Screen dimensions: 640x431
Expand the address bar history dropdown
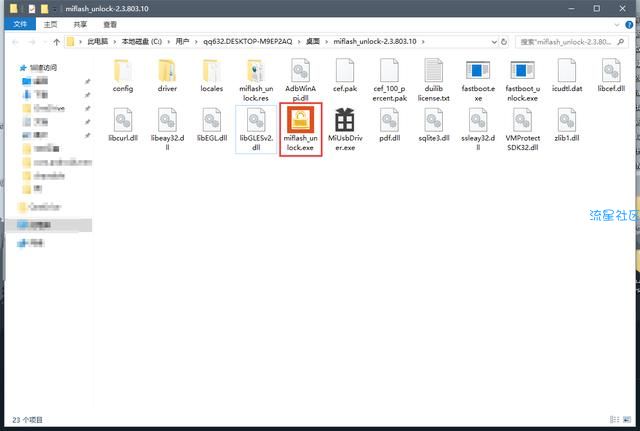494,42
